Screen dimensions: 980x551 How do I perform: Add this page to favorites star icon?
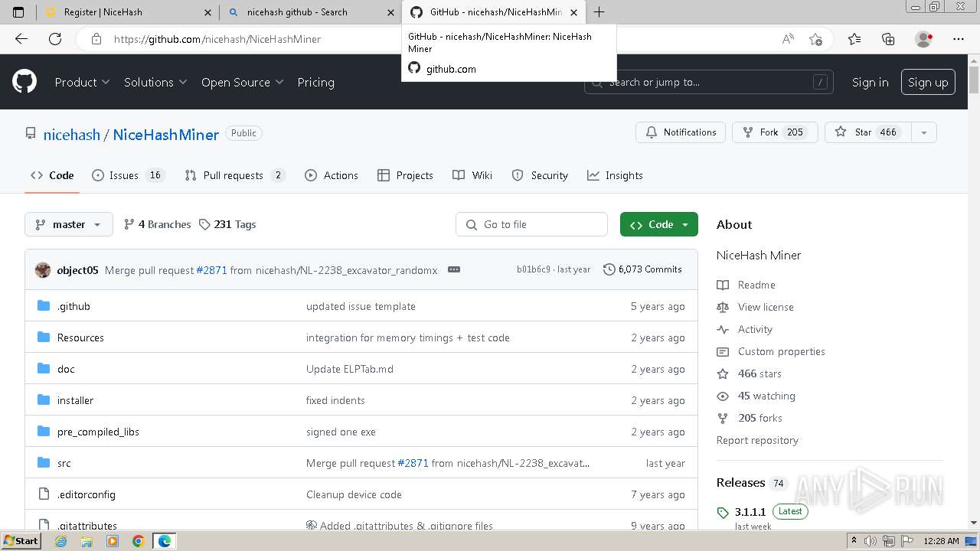click(x=815, y=39)
